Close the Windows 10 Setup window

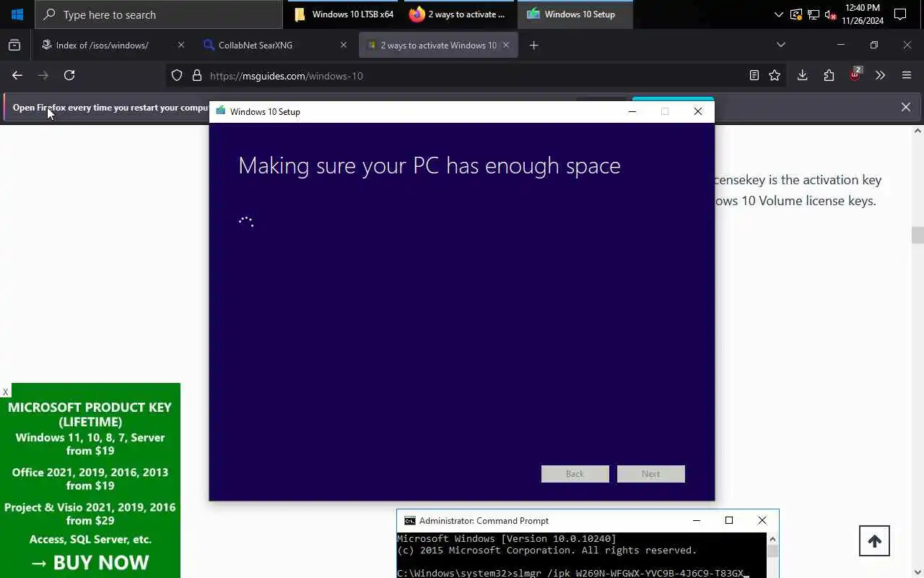698,111
